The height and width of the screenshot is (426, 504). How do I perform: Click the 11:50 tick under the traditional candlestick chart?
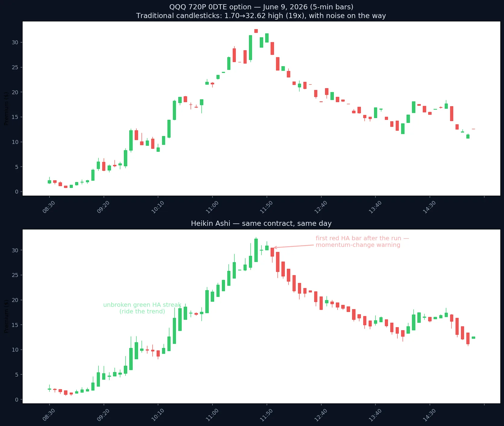point(266,207)
